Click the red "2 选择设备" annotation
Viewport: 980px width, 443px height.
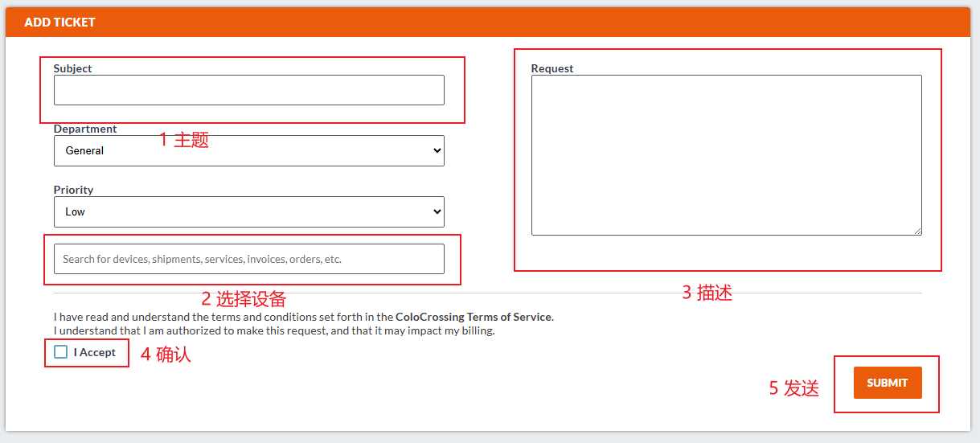(244, 299)
